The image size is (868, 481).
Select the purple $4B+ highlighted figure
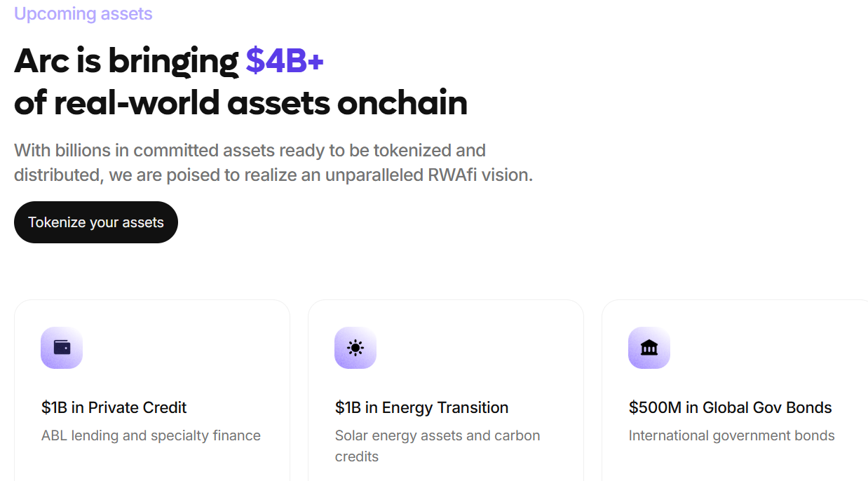coord(285,61)
